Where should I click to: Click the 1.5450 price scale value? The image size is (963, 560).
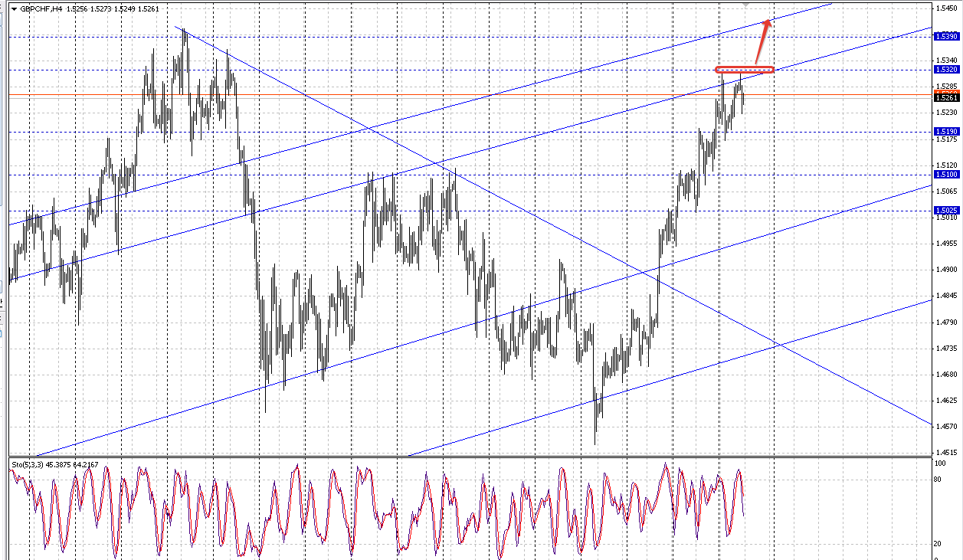[x=947, y=8]
